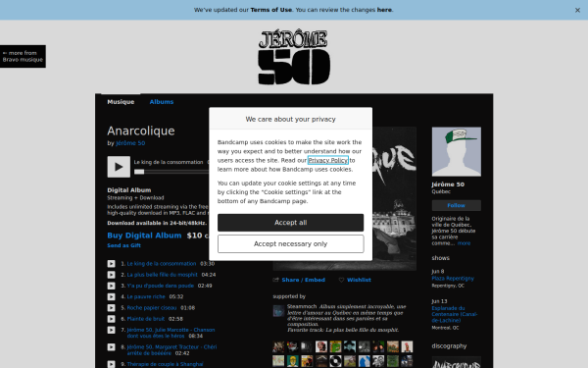Play track 1 Le king de la consommation
The width and height of the screenshot is (588, 368).
(x=112, y=264)
